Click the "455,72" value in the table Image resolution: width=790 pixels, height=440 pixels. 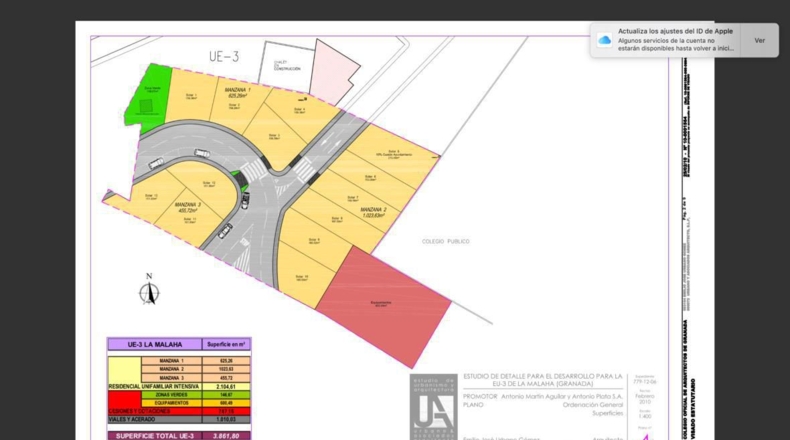tap(226, 378)
